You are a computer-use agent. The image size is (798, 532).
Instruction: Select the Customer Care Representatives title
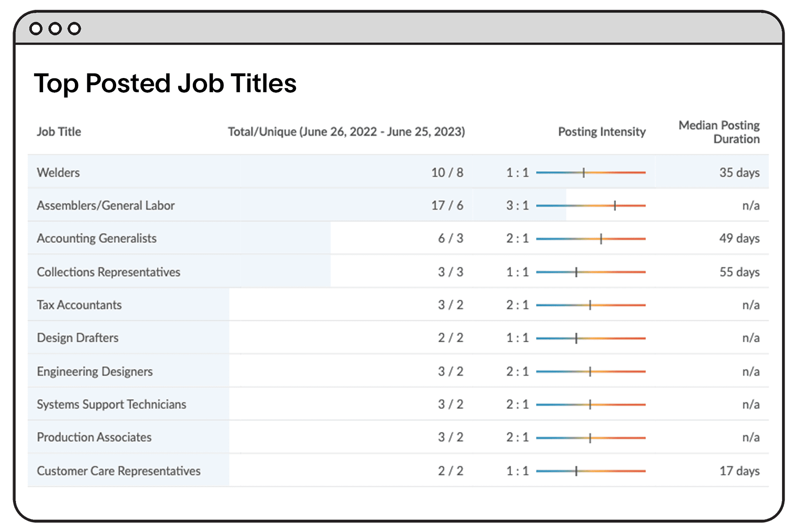click(x=119, y=471)
